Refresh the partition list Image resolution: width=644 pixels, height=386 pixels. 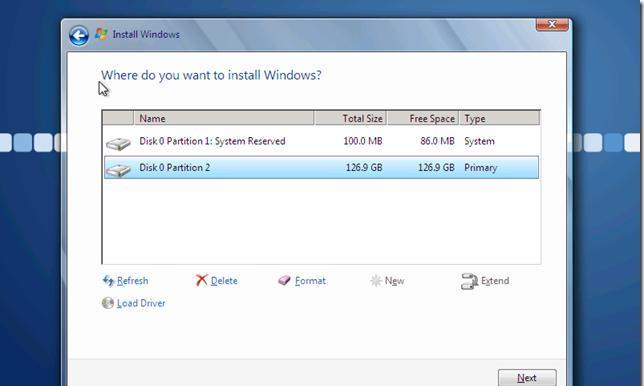[x=133, y=281]
